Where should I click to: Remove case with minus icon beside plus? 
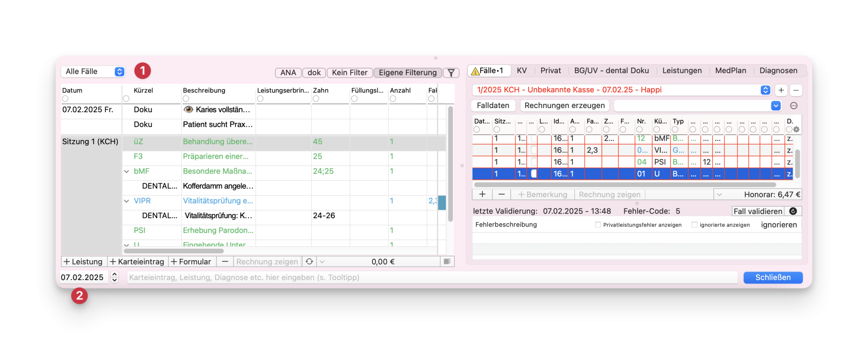point(796,90)
